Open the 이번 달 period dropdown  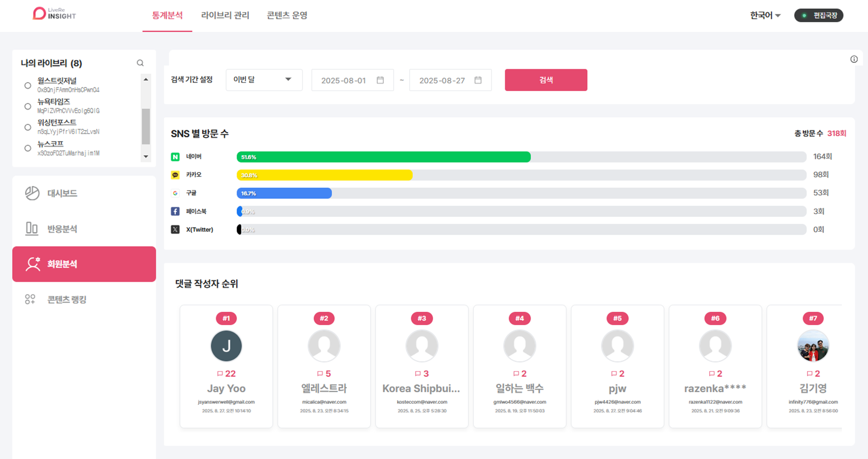(264, 80)
